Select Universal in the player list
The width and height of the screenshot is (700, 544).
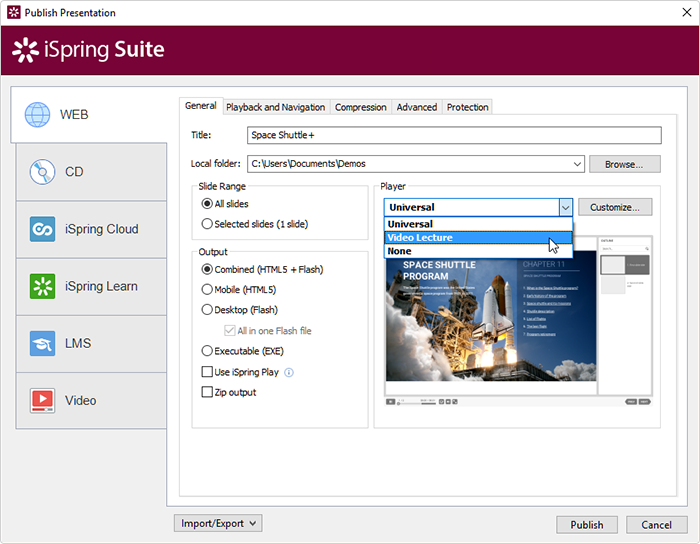[x=478, y=224]
